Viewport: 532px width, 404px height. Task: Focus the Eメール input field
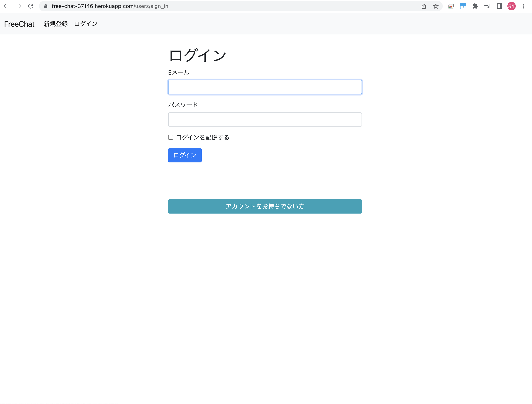[x=265, y=87]
